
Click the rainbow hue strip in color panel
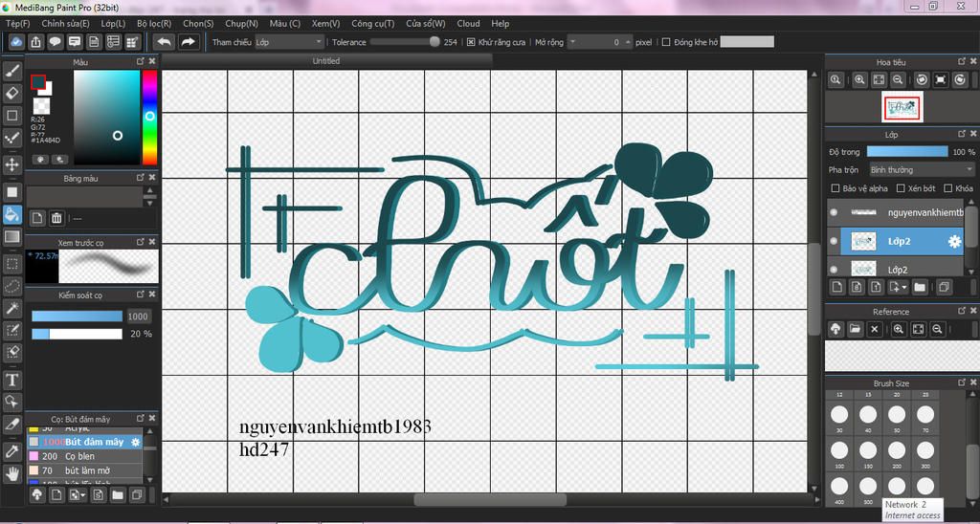(x=149, y=117)
